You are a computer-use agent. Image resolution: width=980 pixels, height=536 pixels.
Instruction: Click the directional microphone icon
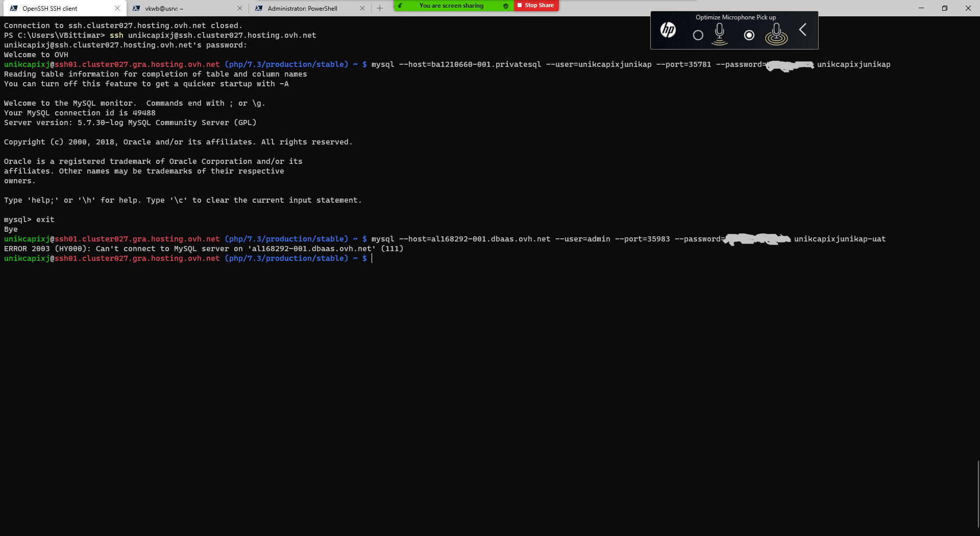pos(720,34)
